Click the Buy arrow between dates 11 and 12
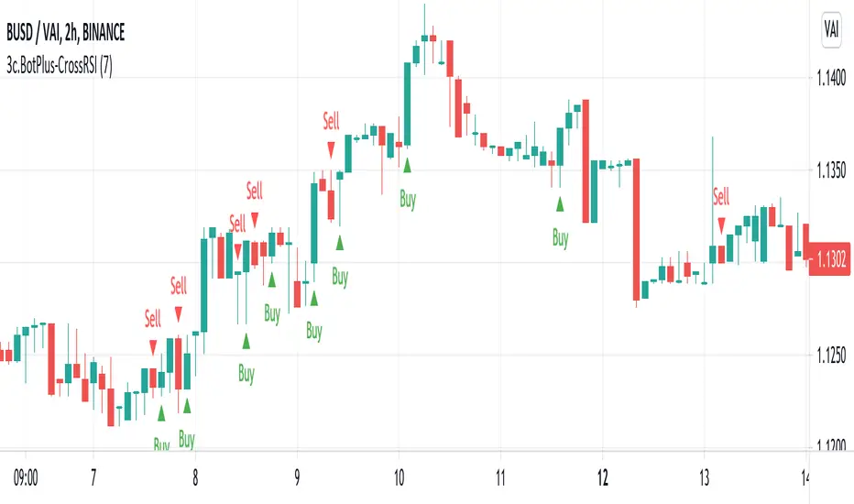This screenshot has width=854, height=504. point(559,203)
